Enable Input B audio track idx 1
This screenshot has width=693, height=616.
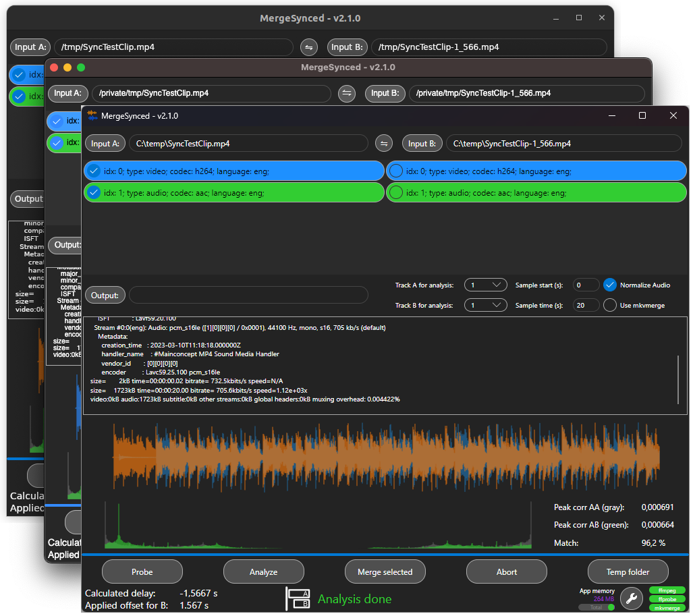(x=396, y=192)
